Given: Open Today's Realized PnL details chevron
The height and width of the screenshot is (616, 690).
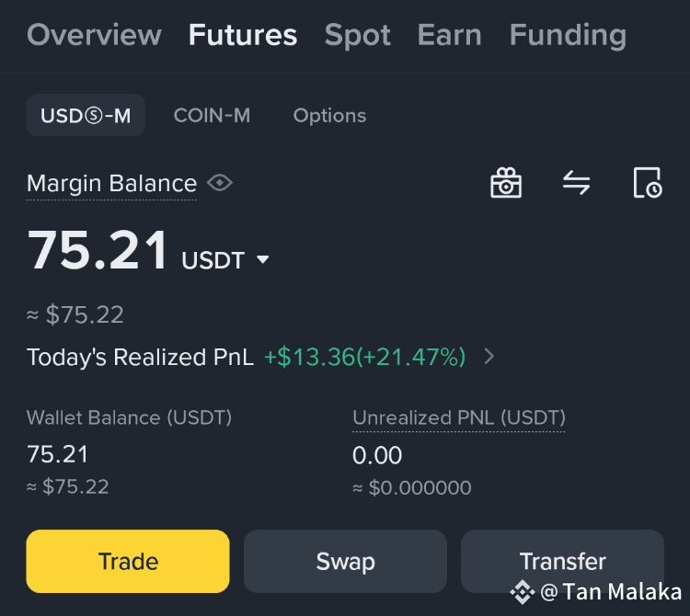Looking at the screenshot, I should [489, 356].
